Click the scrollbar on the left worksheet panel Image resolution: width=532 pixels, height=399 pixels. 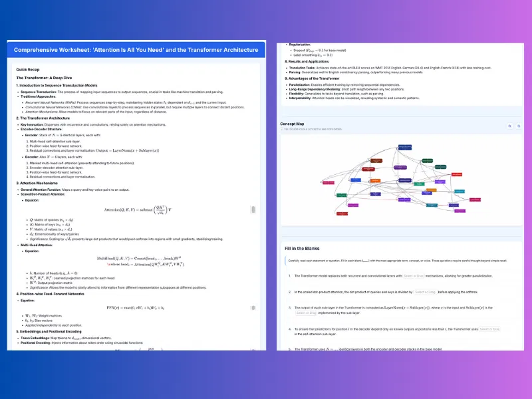pyautogui.click(x=259, y=199)
